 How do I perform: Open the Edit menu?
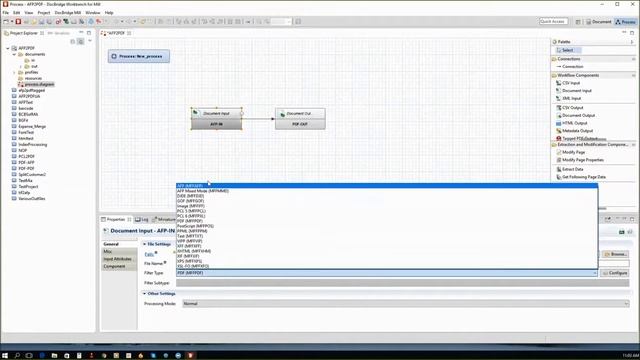tap(16, 13)
